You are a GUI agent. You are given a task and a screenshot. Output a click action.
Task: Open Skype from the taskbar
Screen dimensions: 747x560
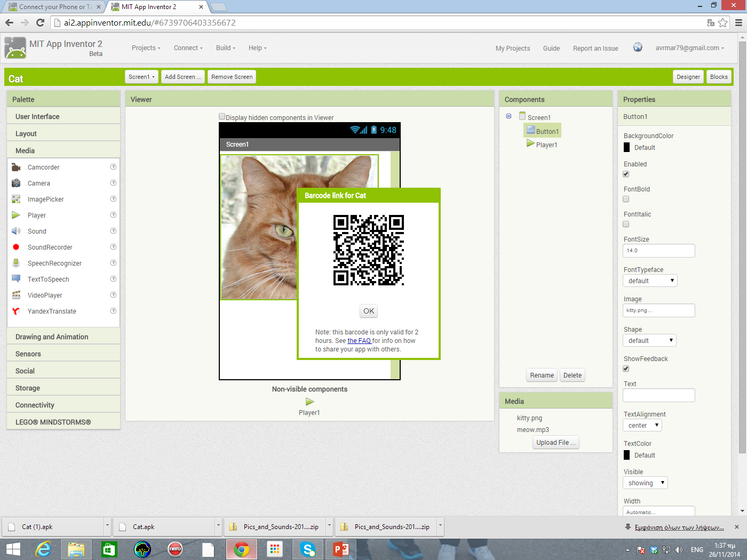(308, 549)
